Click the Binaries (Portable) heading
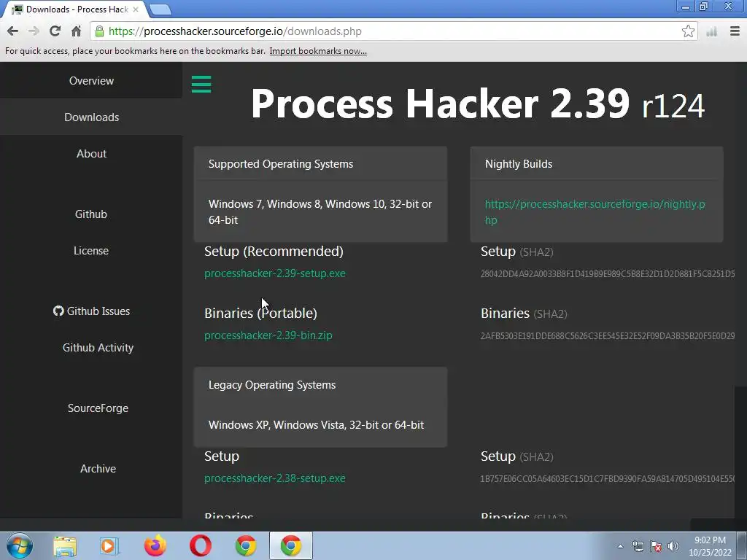 260,314
